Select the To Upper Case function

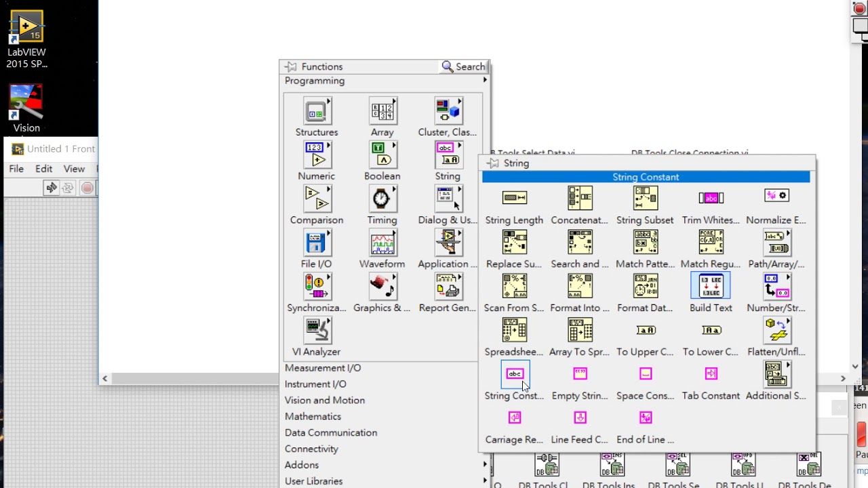(x=646, y=330)
